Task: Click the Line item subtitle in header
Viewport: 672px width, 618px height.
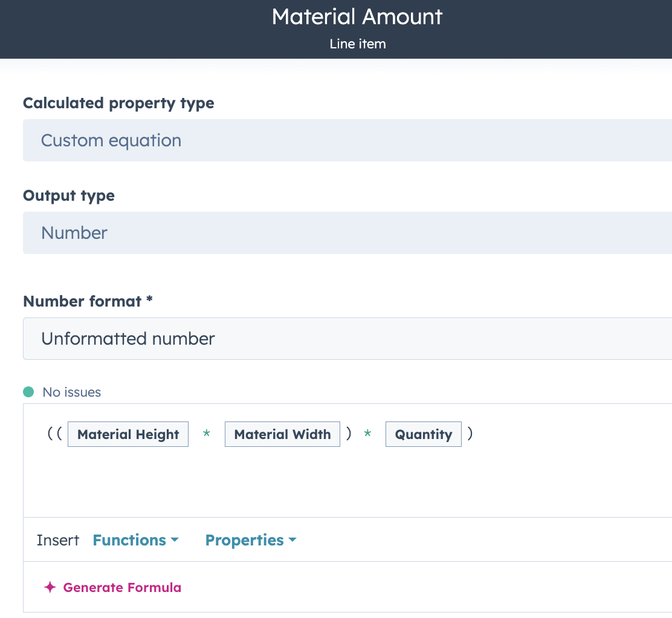Action: click(x=358, y=44)
